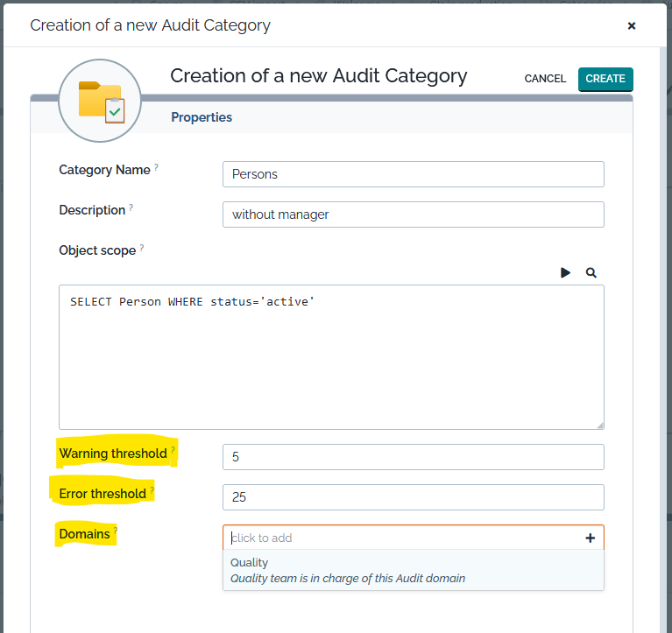Click help mark next to Object scope
The width and height of the screenshot is (672, 633).
click(x=142, y=248)
